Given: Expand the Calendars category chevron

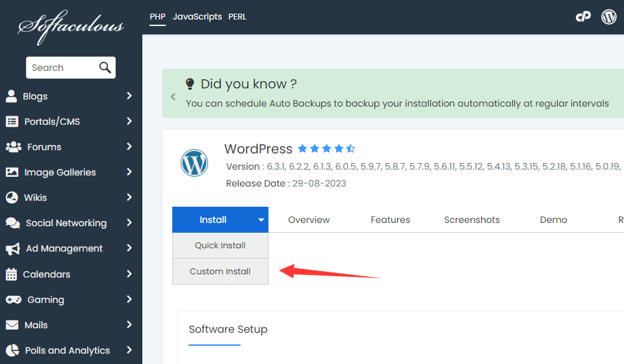Looking at the screenshot, I should pyautogui.click(x=129, y=274).
